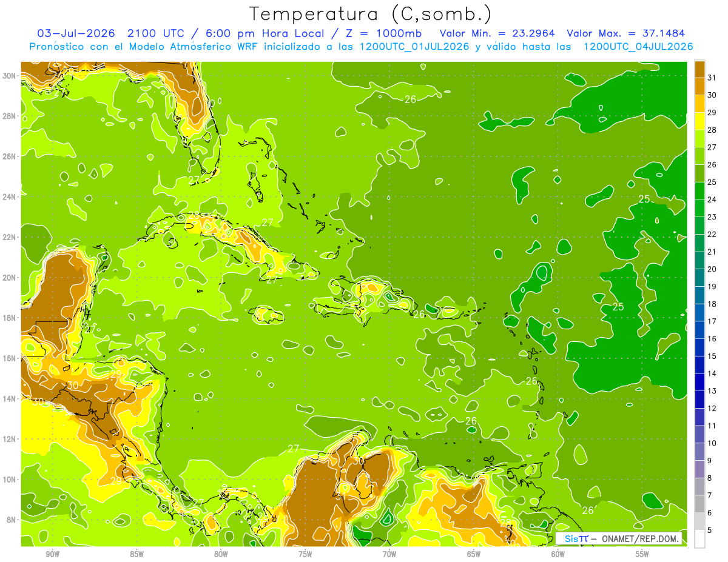Click color scale number 31

(712, 77)
